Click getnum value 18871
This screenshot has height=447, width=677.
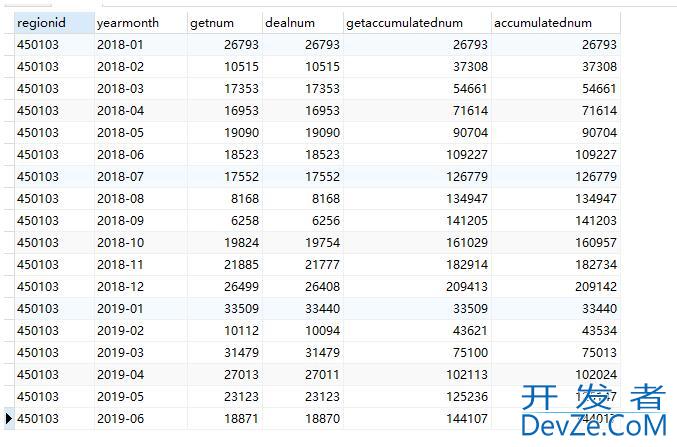point(225,418)
